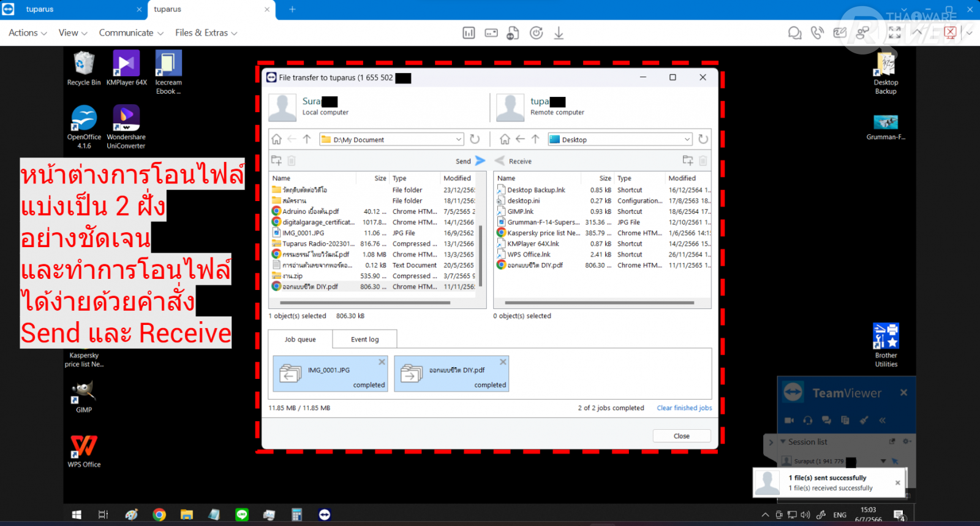Click the Receive button
The height and width of the screenshot is (526, 980).
click(x=513, y=161)
